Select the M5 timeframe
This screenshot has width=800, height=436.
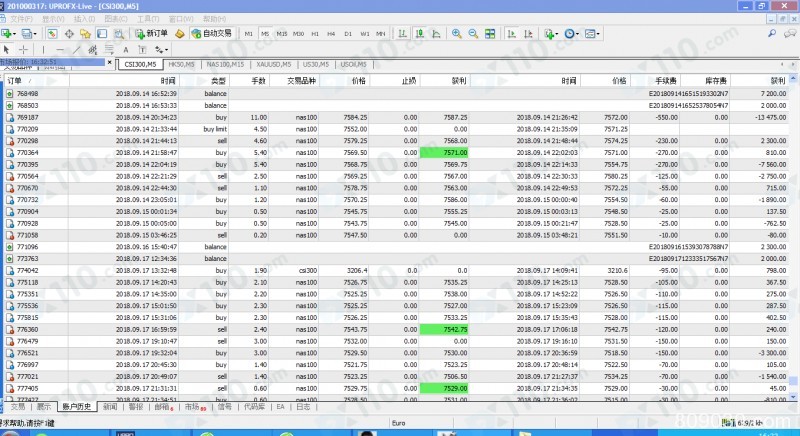click(265, 34)
